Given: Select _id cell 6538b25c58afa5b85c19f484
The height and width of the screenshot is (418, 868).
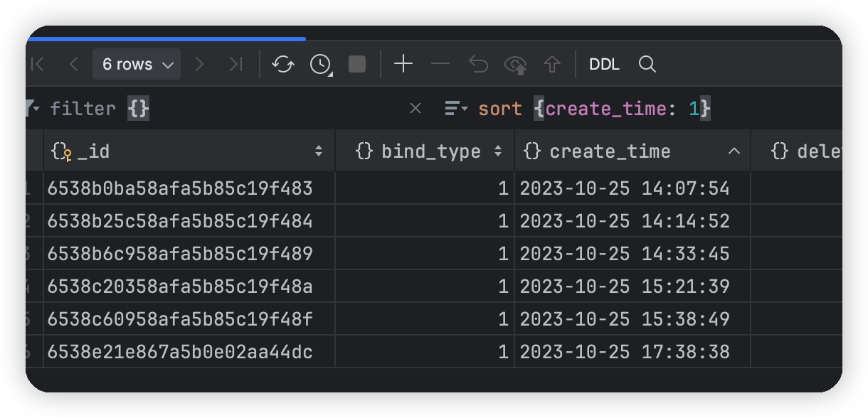Looking at the screenshot, I should click(189, 221).
